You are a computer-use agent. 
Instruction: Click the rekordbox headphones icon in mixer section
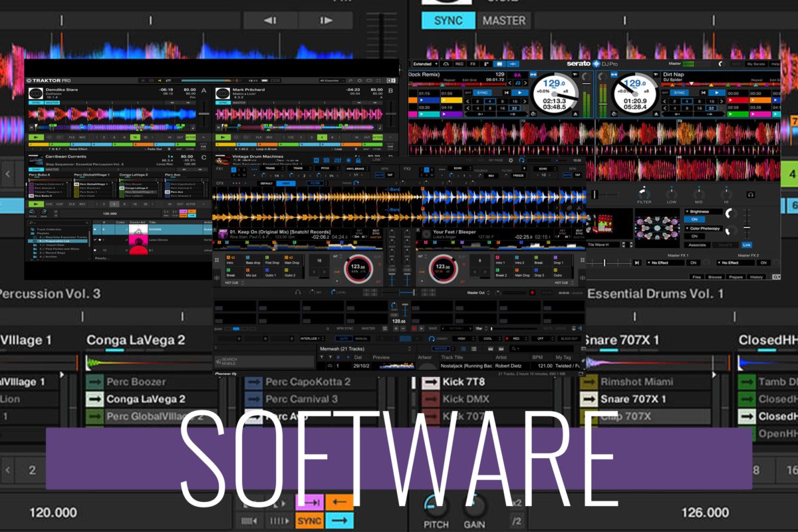[297, 293]
